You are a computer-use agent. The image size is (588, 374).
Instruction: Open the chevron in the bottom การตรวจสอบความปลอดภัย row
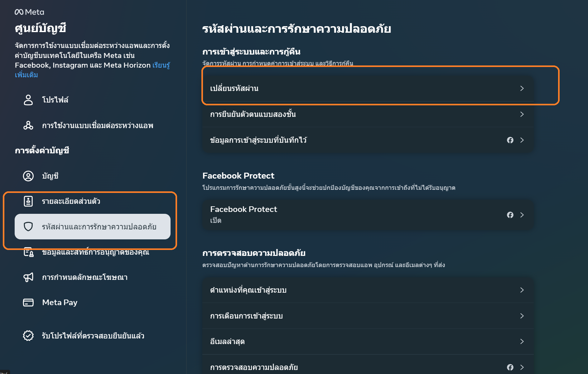(x=522, y=367)
